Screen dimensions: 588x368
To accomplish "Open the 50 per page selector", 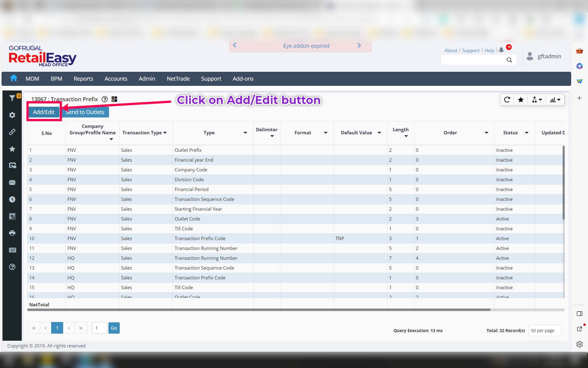I will 545,331.
